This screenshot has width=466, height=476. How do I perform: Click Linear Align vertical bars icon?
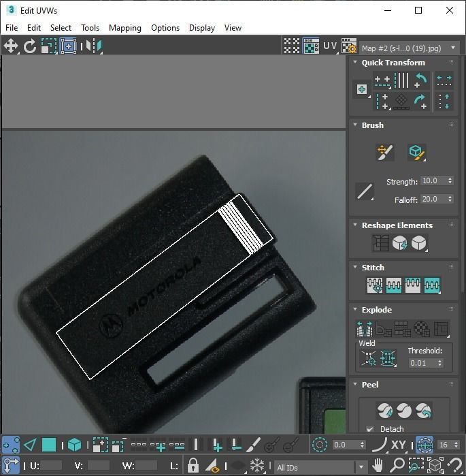[x=401, y=81]
